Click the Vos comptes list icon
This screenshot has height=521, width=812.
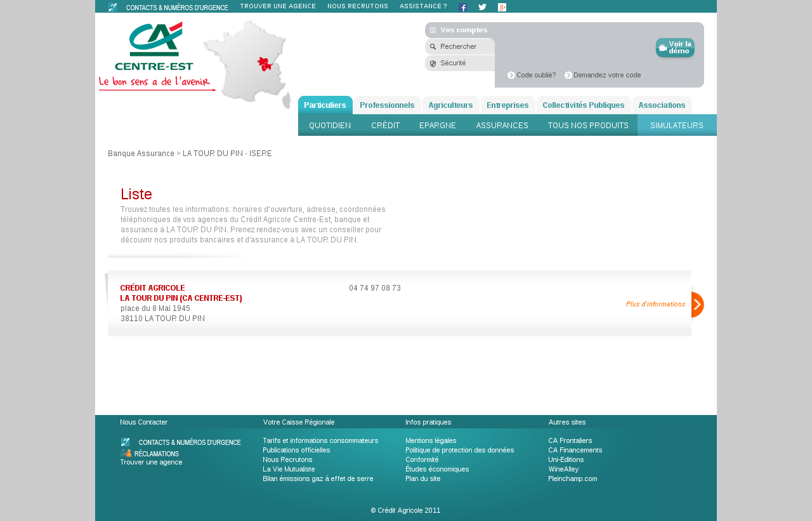(x=433, y=30)
